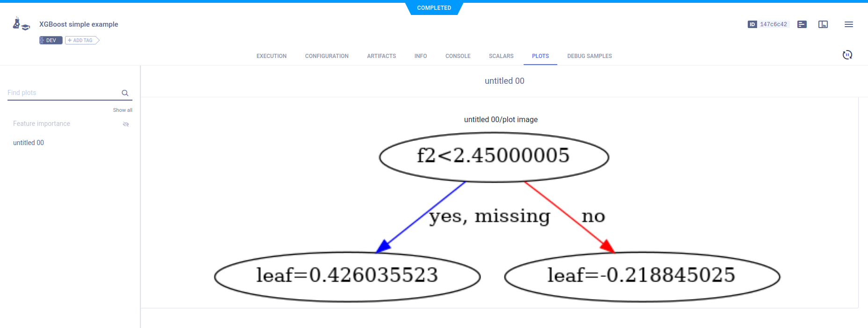
Task: Click the Add Tag button
Action: click(82, 40)
